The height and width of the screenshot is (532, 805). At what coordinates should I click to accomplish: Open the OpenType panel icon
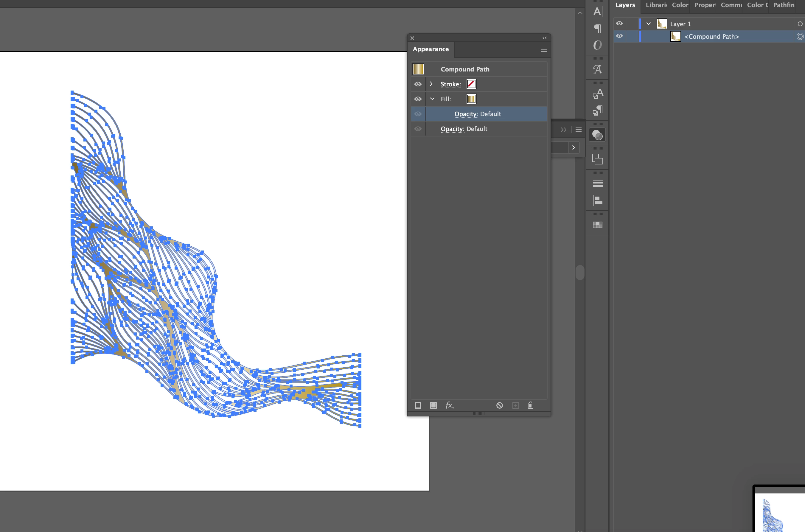tap(598, 45)
